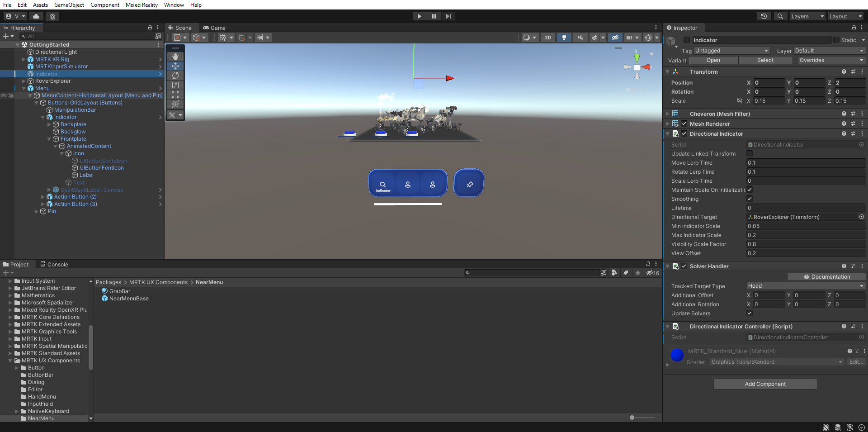Select the Scale tool in the Scene toolbar
This screenshot has width=868, height=432.
(x=175, y=85)
